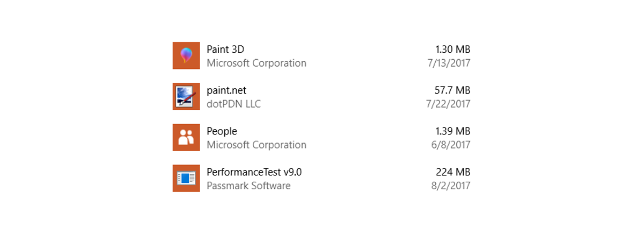The width and height of the screenshot is (644, 242).
Task: Select the paint.net app name
Action: (x=226, y=90)
